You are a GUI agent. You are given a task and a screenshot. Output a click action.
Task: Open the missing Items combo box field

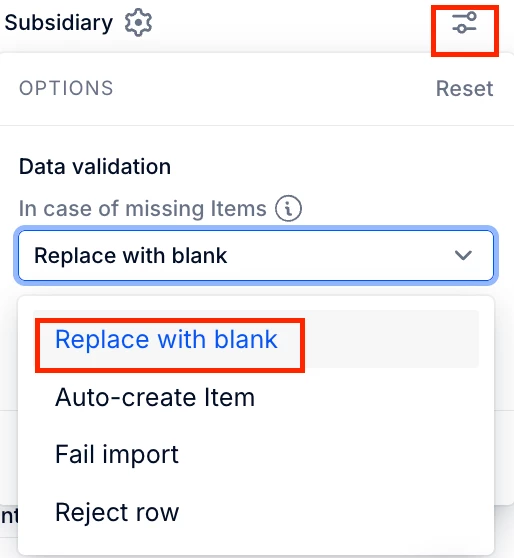(256, 256)
